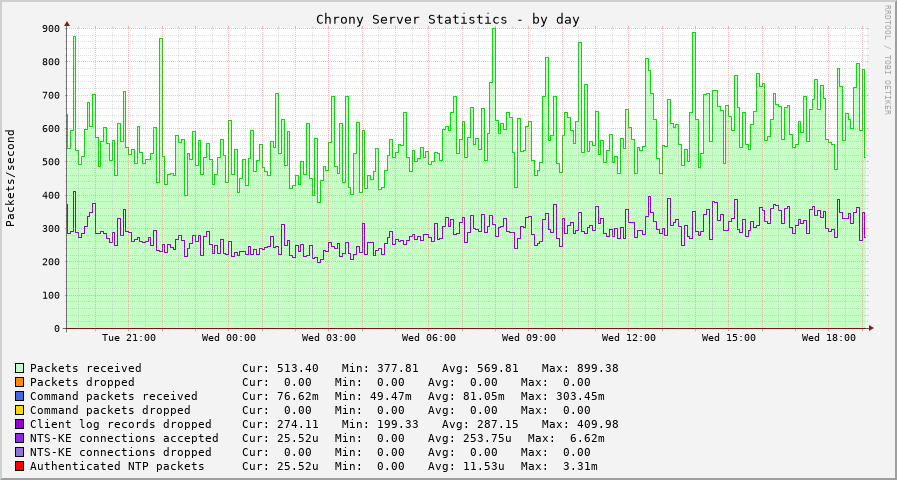Viewport: 897px width, 480px height.
Task: Click the Wed 06:00 time label
Action: (x=429, y=338)
